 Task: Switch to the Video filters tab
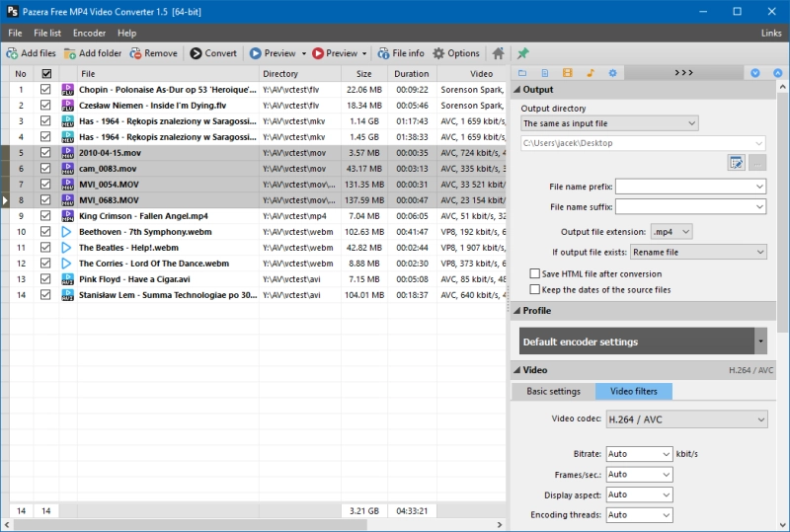pos(634,392)
